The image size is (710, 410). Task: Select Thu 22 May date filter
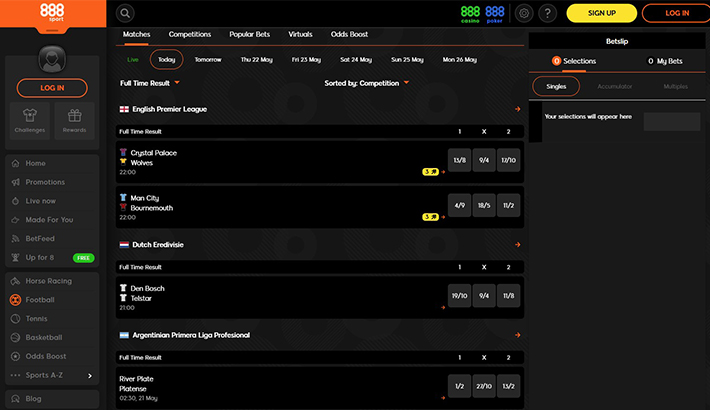[x=257, y=60]
